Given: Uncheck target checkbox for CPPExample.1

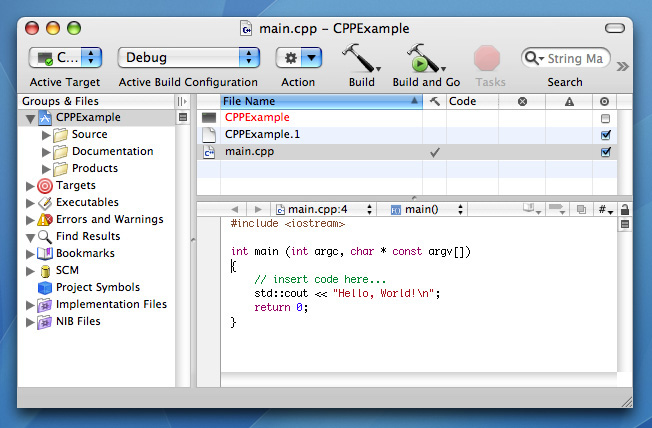Looking at the screenshot, I should pos(605,135).
